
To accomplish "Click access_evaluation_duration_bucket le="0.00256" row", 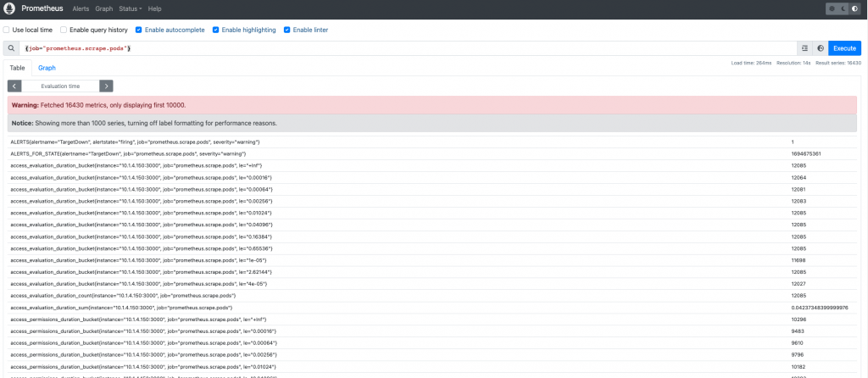I will point(431,201).
